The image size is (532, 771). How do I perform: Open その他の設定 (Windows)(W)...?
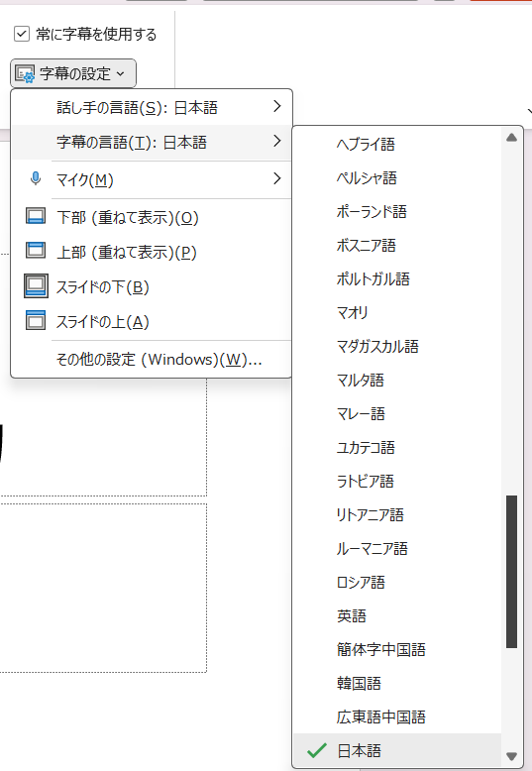(x=152, y=360)
